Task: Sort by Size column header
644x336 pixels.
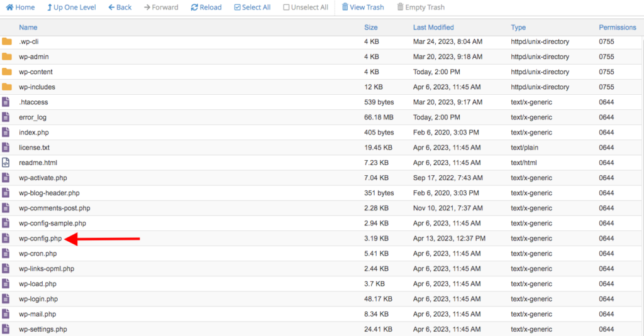Action: click(x=370, y=28)
